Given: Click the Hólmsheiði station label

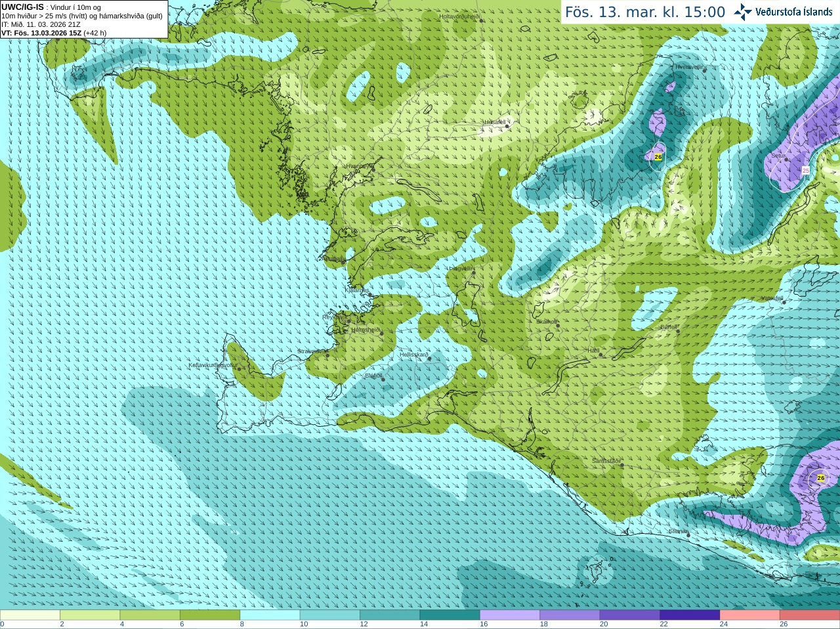Looking at the screenshot, I should click(366, 330).
